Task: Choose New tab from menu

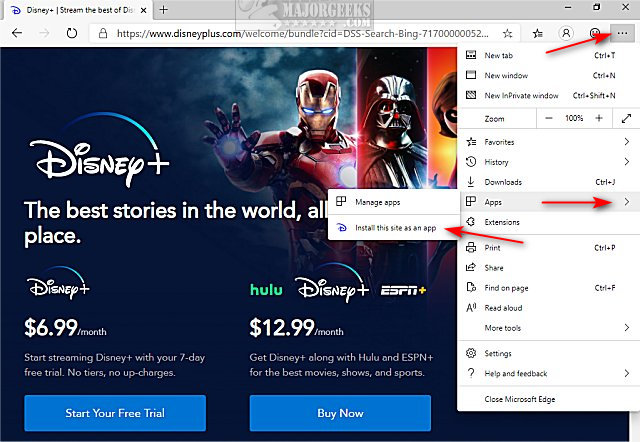Action: 549,56
